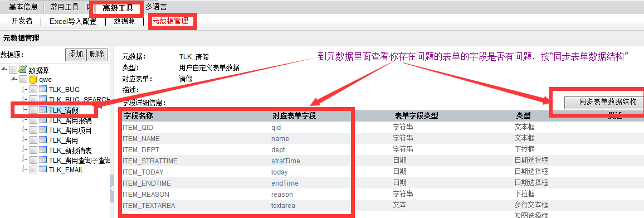Click the 删除 button
Viewport: 644px width, 218px height.
(97, 54)
